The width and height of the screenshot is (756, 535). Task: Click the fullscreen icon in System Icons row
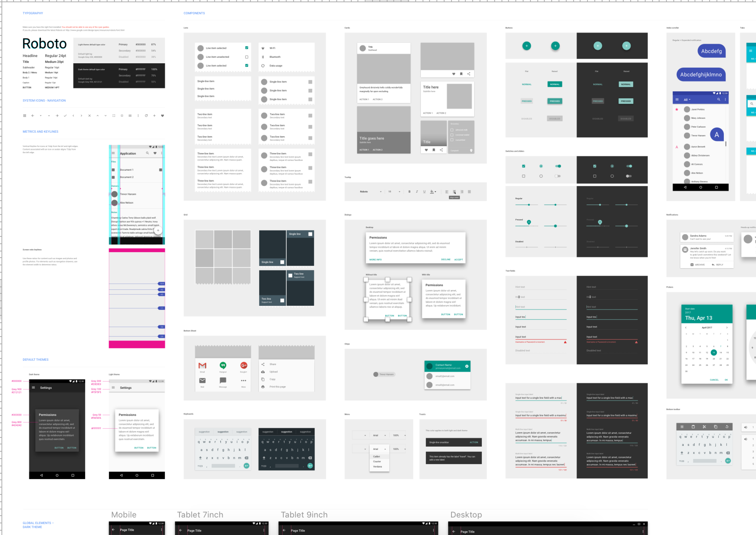click(114, 116)
